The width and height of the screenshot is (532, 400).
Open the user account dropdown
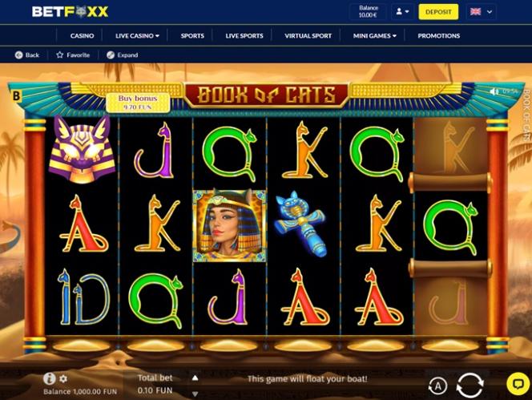(x=402, y=11)
